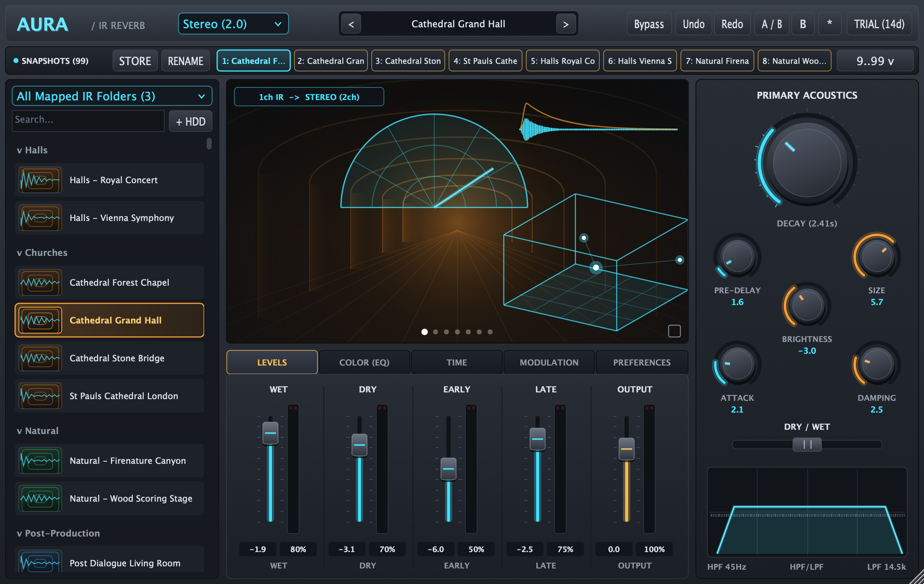Open the Stereo (2.0) channel dropdown
The image size is (924, 584).
coord(233,24)
